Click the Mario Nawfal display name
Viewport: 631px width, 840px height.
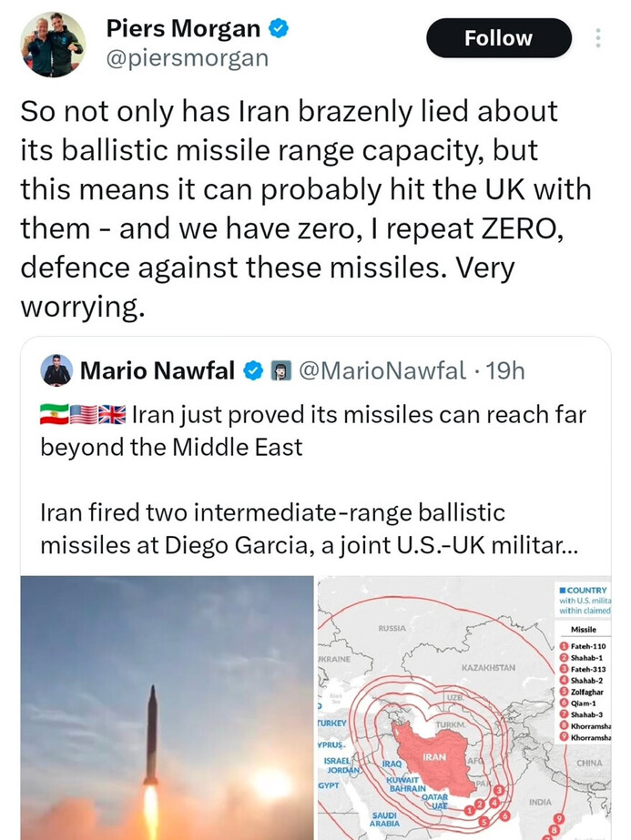tap(159, 371)
